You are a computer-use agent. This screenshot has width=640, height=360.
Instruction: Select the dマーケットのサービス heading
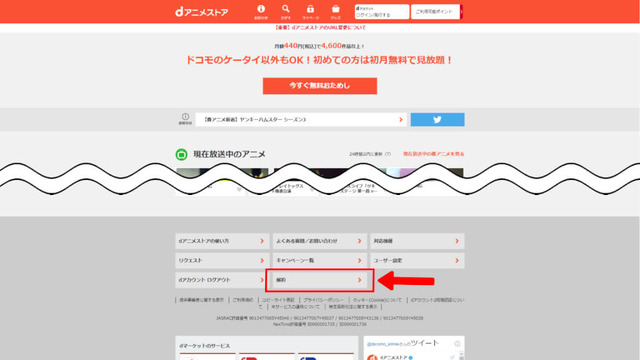pos(204,346)
